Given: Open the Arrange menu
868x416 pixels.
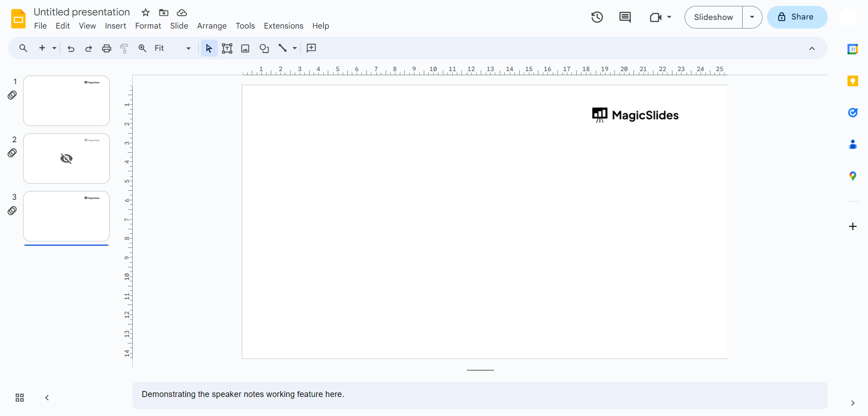Looking at the screenshot, I should (212, 26).
